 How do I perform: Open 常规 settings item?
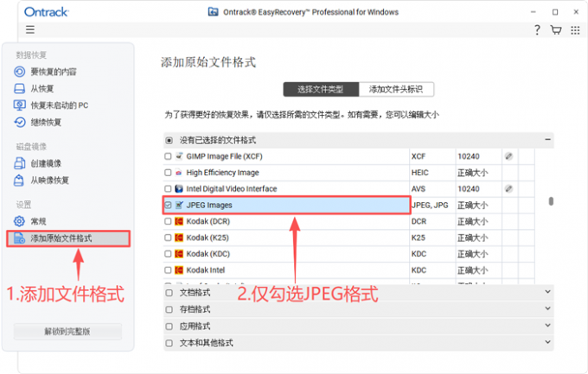[x=38, y=221]
